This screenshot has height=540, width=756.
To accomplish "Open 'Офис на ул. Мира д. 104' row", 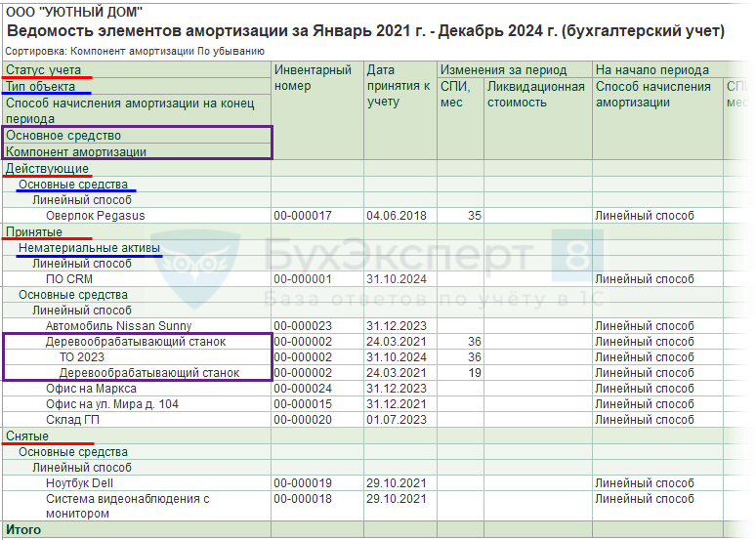I will click(x=137, y=404).
